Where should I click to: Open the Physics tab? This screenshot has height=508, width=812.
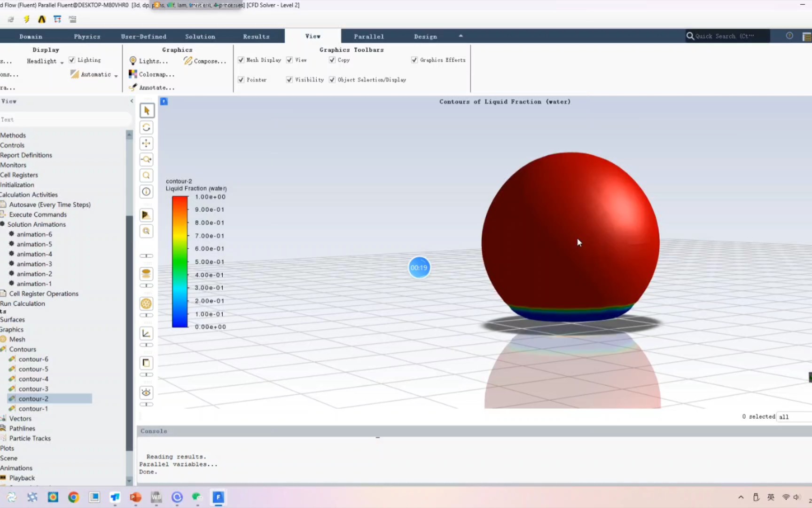[x=87, y=36]
